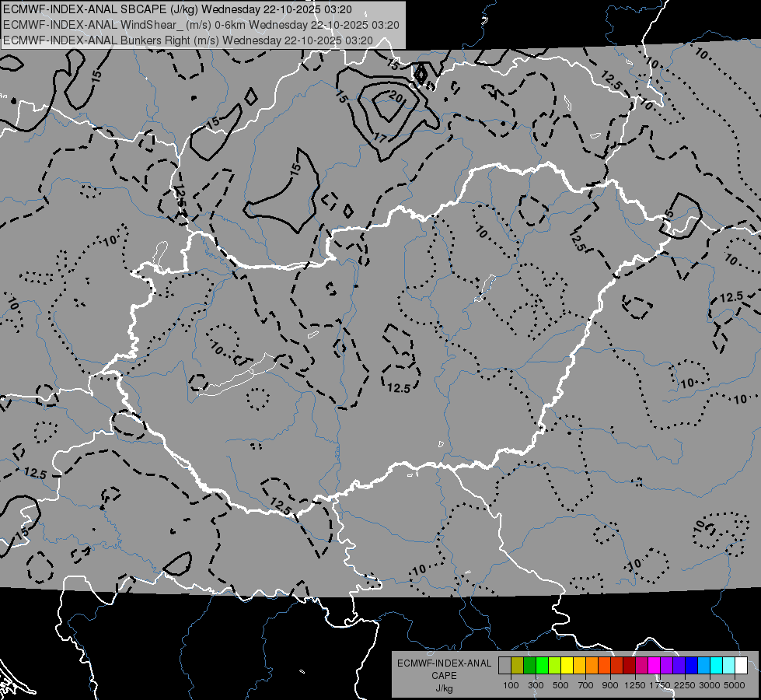The height and width of the screenshot is (700, 761).
Task: Click the white highest-value legend swatch
Action: [x=741, y=665]
